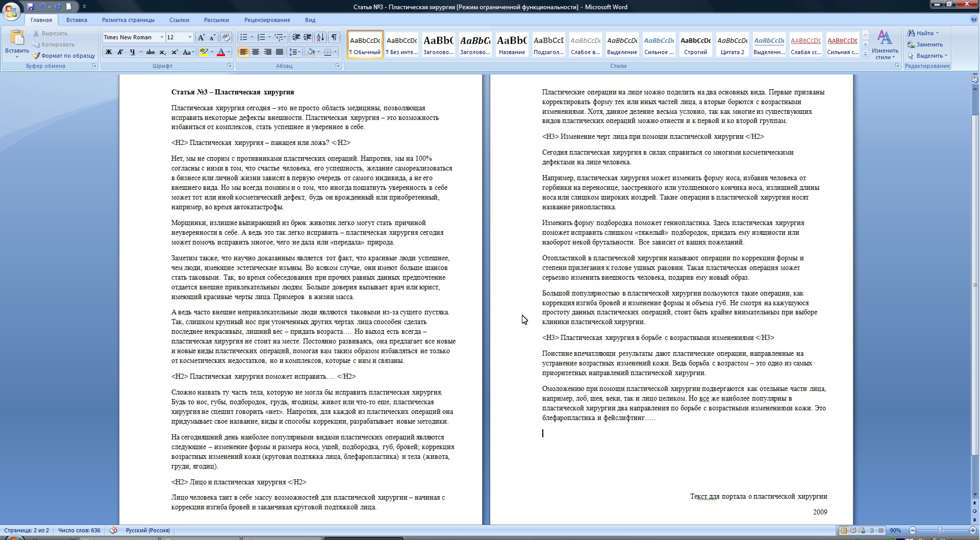
Task: Toggle subscript formatting
Action: [x=162, y=52]
